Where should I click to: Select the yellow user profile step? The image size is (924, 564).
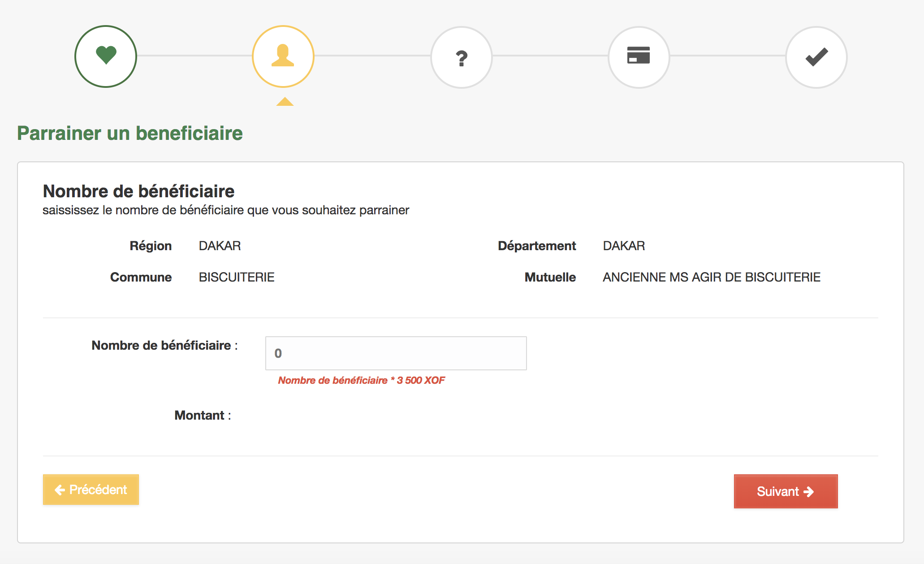(x=283, y=56)
